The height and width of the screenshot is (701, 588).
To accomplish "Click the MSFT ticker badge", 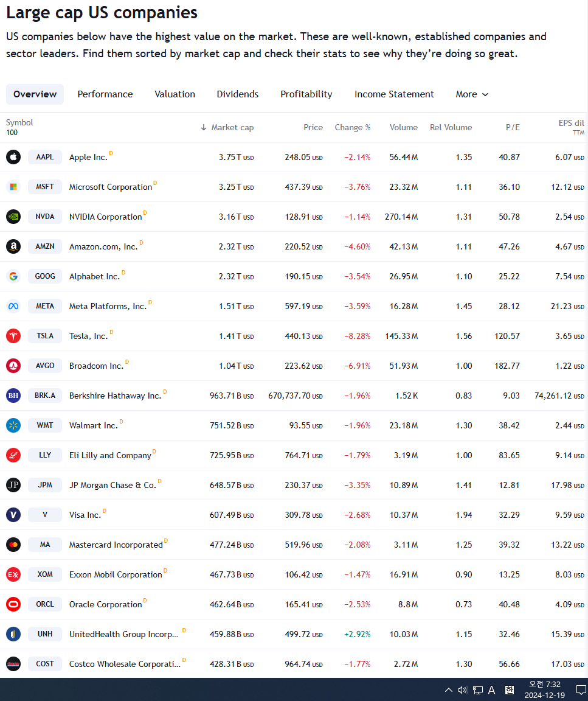I will click(x=44, y=187).
